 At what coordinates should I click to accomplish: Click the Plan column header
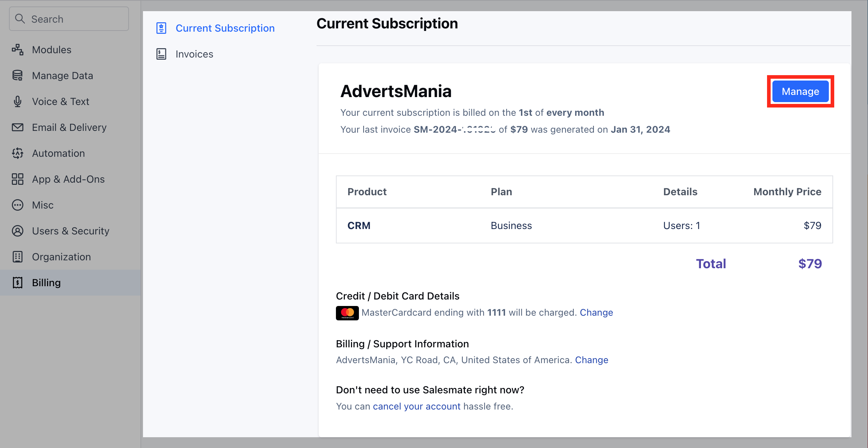point(501,192)
